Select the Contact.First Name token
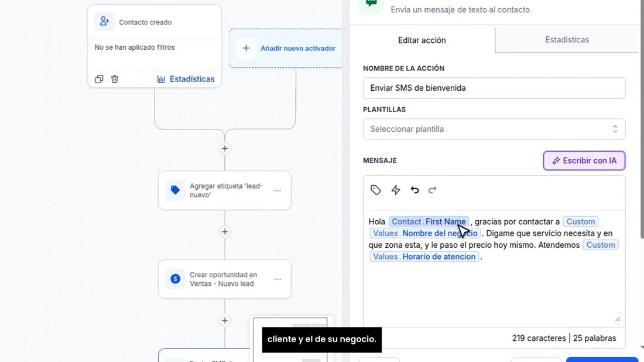This screenshot has height=362, width=644. pyautogui.click(x=429, y=221)
